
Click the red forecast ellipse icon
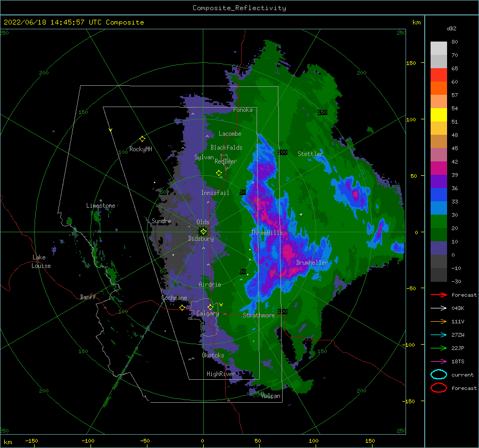click(x=439, y=388)
